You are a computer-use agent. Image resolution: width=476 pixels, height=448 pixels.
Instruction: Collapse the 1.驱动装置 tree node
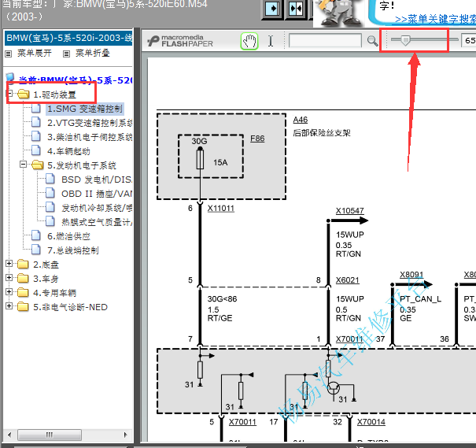tap(9, 93)
